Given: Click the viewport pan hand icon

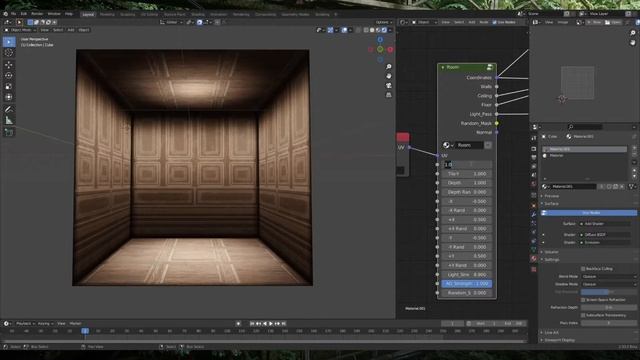Looking at the screenshot, I should (389, 76).
